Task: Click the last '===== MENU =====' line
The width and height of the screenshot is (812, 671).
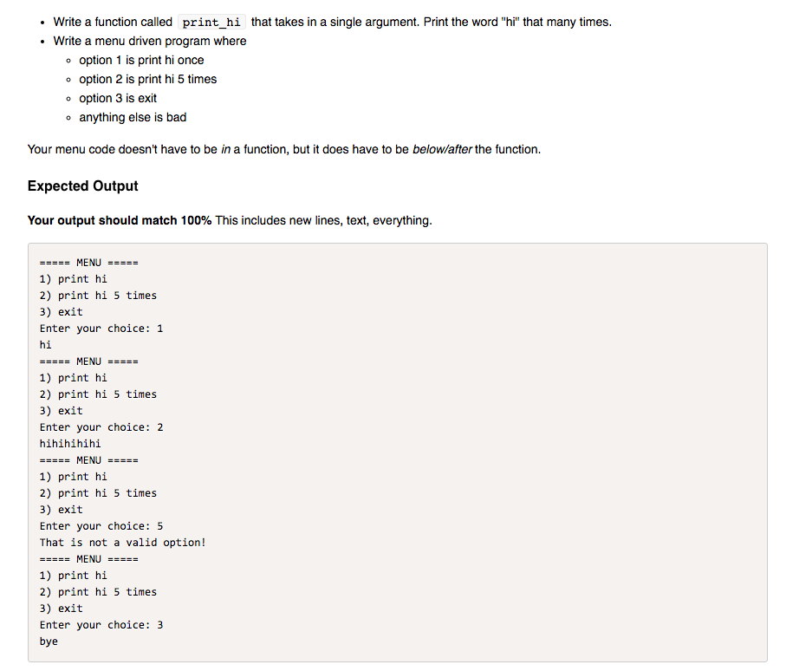Action: tap(89, 559)
